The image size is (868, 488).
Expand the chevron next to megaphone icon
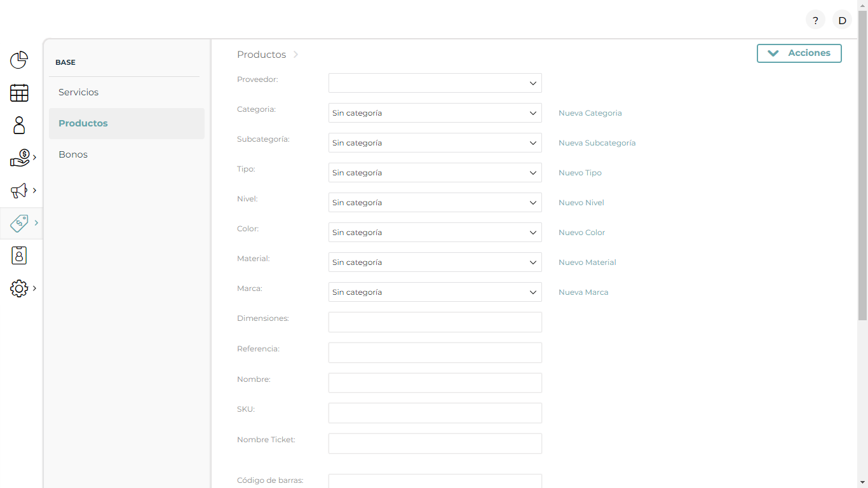(34, 190)
